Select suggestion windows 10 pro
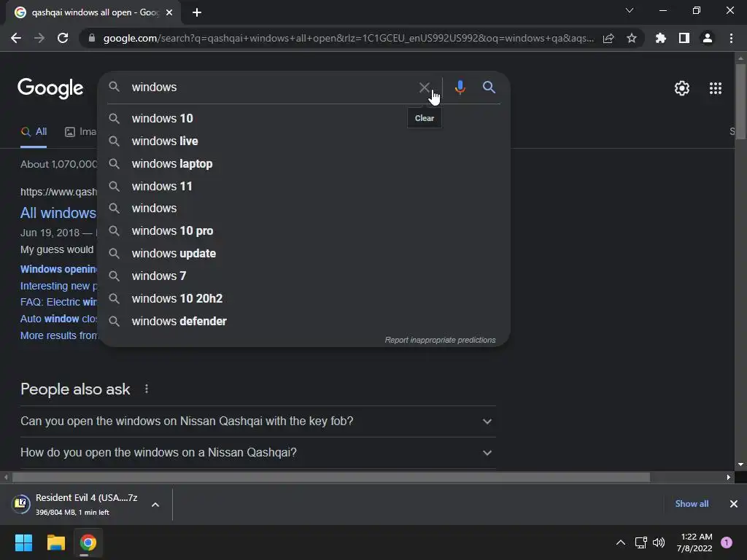This screenshot has height=560, width=747. pos(303,231)
